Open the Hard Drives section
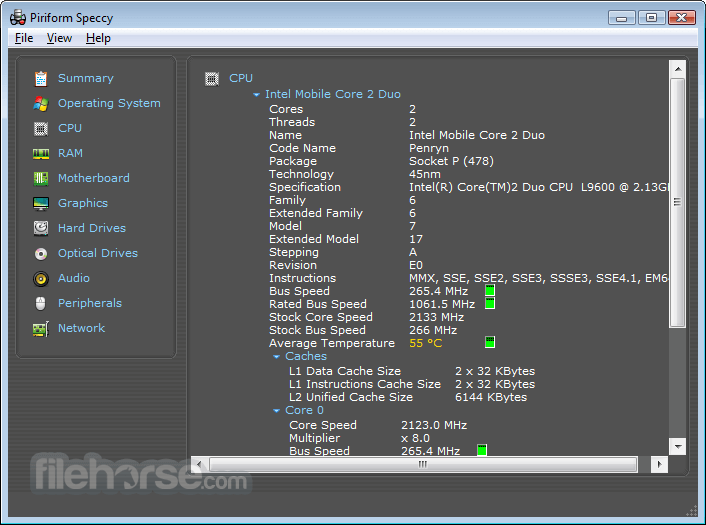The width and height of the screenshot is (706, 525). point(92,228)
